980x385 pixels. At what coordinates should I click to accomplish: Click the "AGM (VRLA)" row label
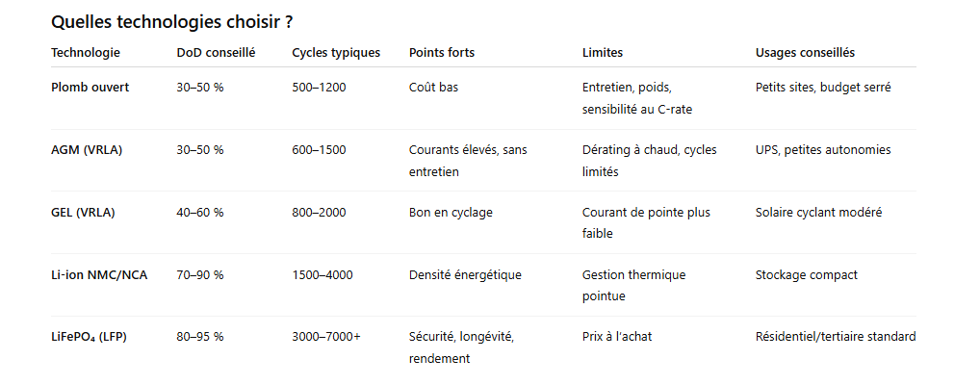(87, 150)
